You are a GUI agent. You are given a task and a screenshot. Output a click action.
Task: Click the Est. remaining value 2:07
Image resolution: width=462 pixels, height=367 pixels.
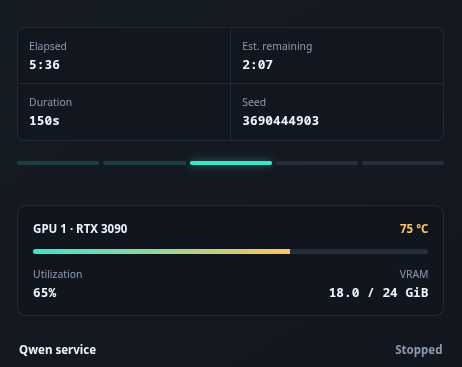tap(257, 65)
